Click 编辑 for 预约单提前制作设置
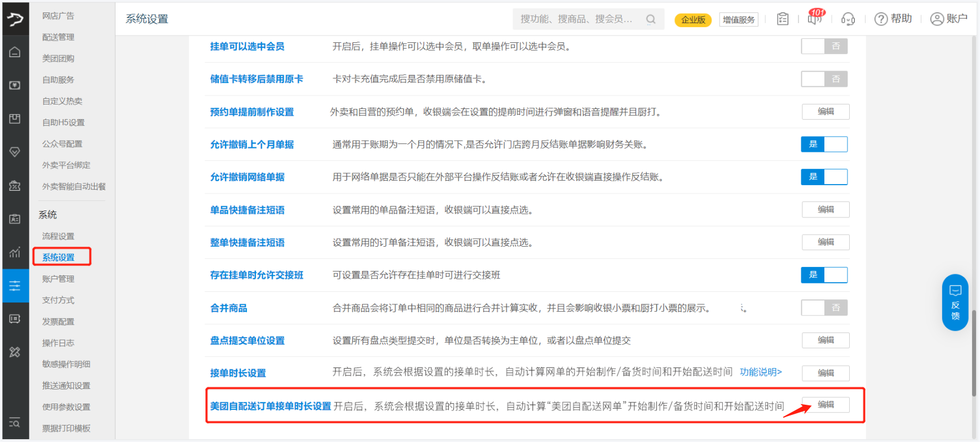The image size is (980, 442). (x=826, y=112)
